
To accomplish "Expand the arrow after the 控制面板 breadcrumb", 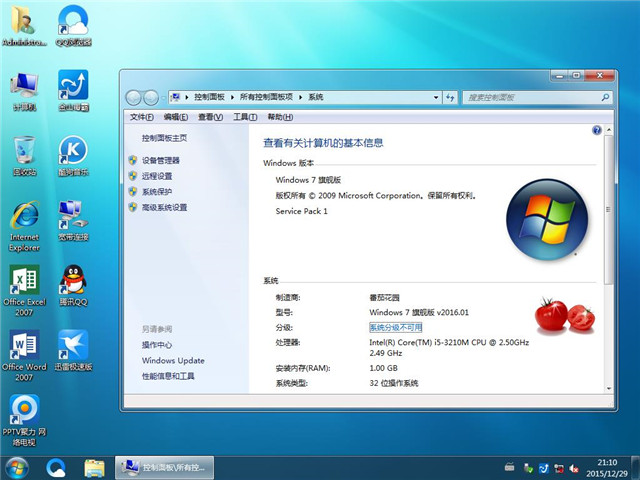I will click(x=232, y=97).
